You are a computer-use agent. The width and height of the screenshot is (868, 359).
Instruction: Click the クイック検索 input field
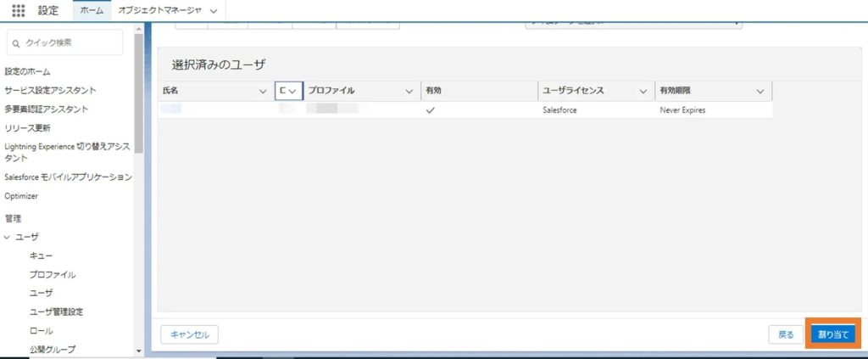(64, 42)
